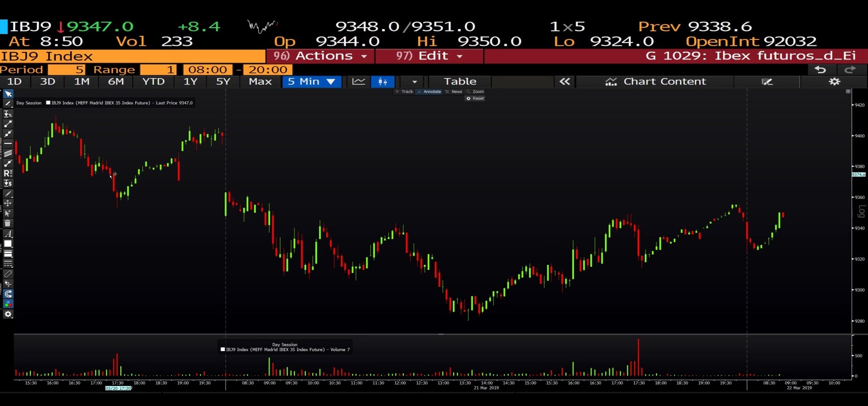Select the 6M range tab
The width and height of the screenshot is (868, 406).
point(116,82)
